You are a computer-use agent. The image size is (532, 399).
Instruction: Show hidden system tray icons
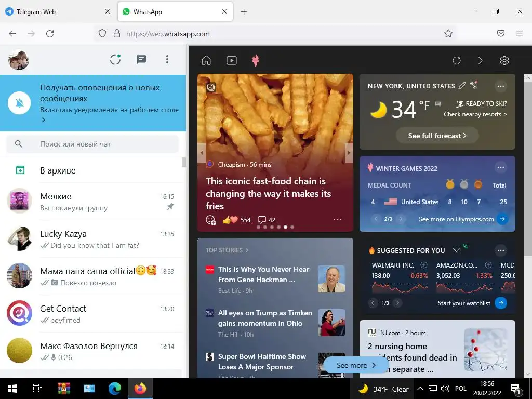click(420, 389)
